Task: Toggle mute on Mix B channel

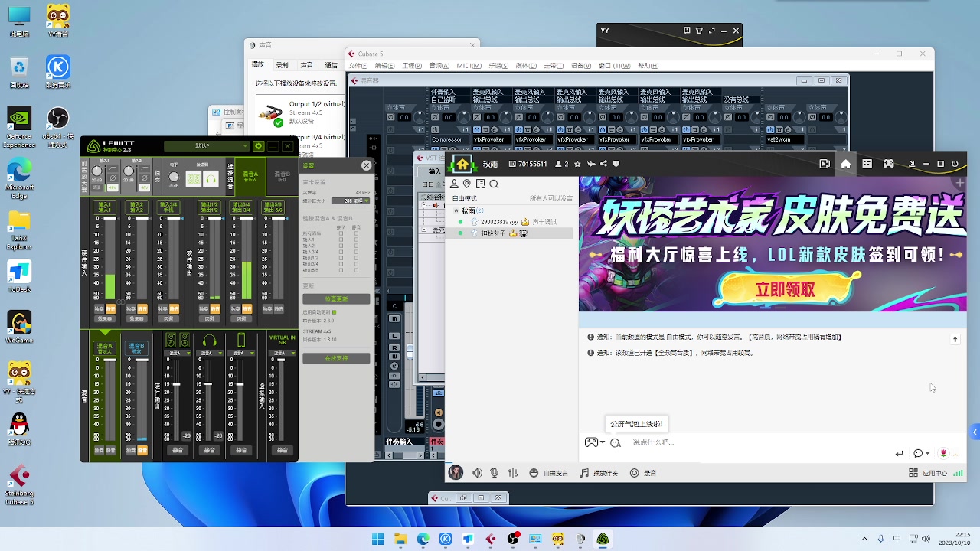Action: point(142,450)
